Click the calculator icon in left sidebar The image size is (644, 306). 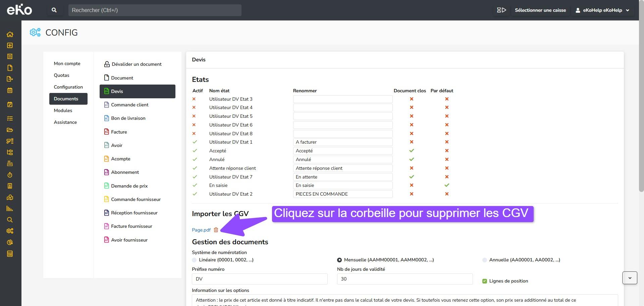pos(10,254)
